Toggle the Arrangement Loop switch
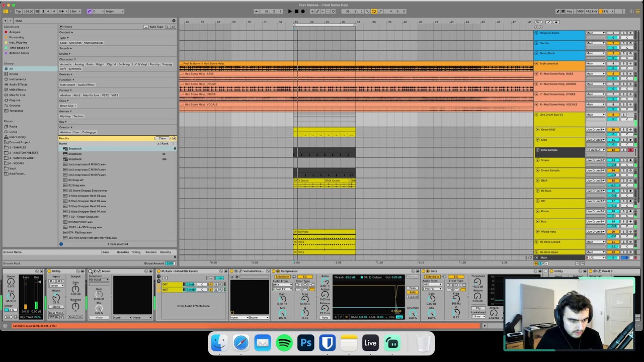 (374, 11)
